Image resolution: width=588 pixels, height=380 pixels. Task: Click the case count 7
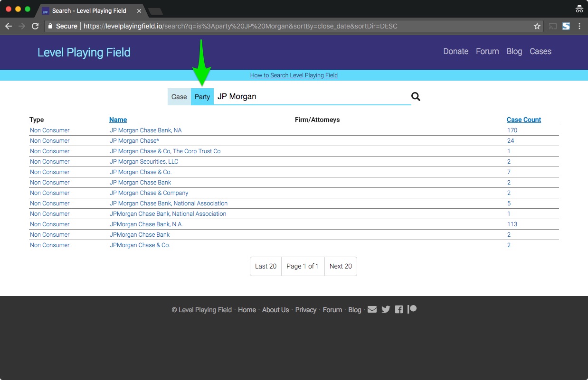[509, 172]
